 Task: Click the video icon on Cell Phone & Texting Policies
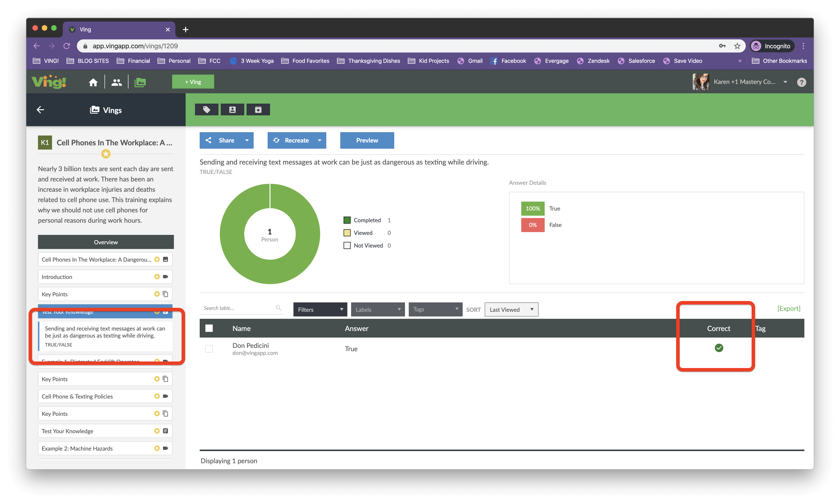click(165, 396)
